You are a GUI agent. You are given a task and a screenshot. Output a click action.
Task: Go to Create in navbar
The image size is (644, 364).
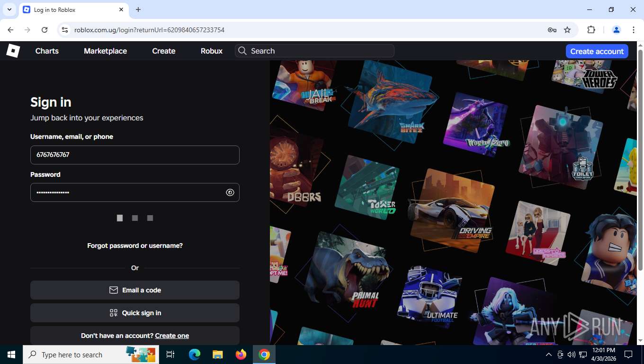click(x=164, y=51)
